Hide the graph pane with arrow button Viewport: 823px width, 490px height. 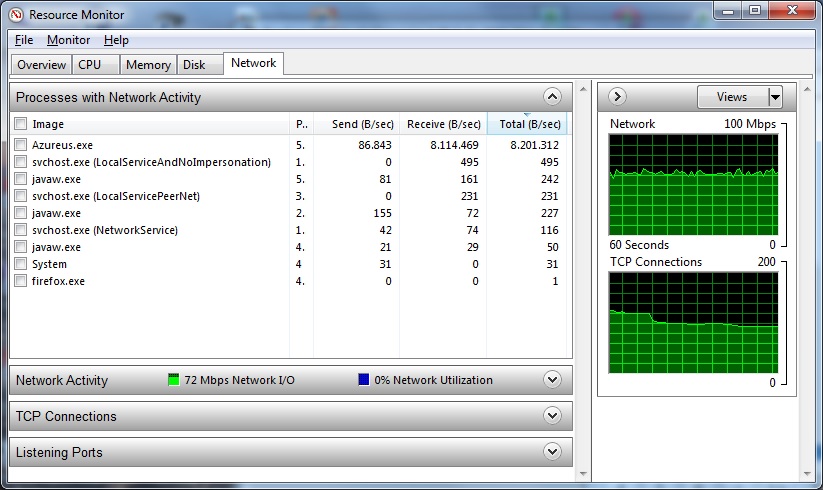coord(617,97)
